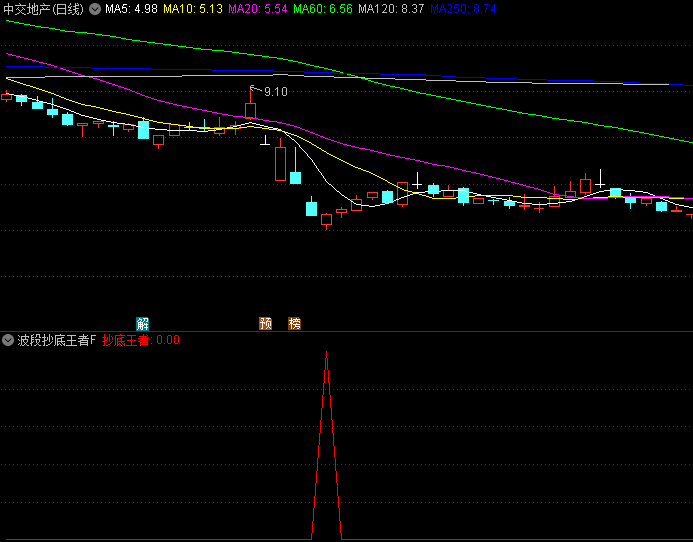
Task: Click the 抄底王者: 0.00 value label
Action: (x=141, y=340)
